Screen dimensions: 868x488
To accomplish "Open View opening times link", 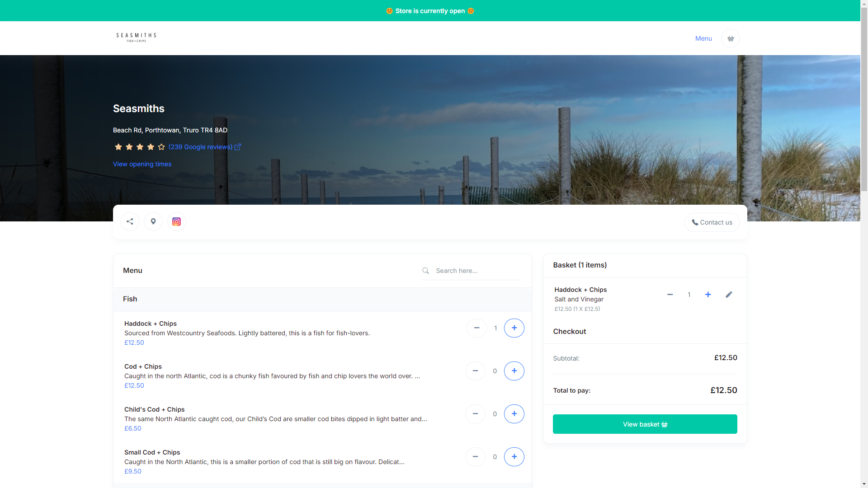I will (x=142, y=164).
